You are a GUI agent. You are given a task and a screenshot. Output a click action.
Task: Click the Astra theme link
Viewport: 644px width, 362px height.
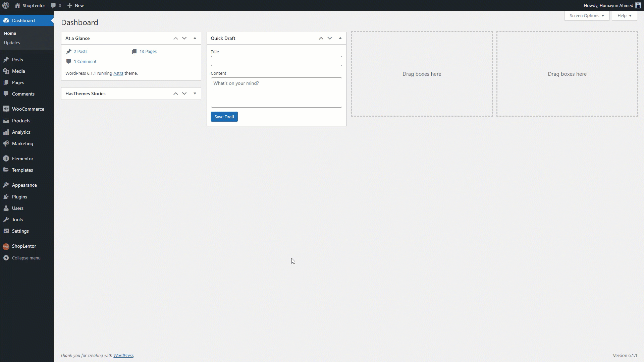[118, 73]
